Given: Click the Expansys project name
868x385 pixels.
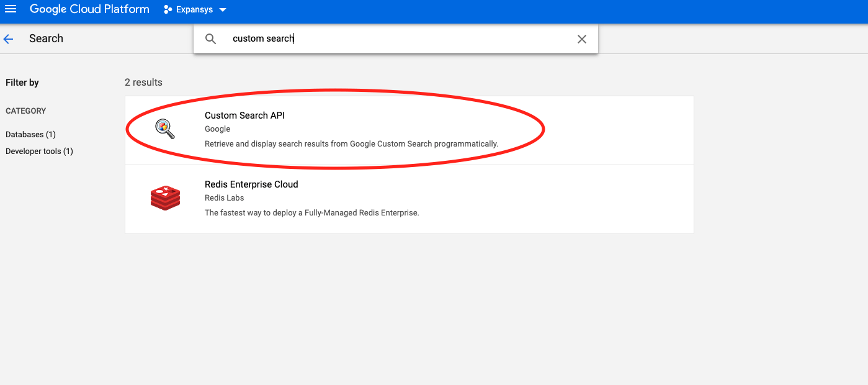Looking at the screenshot, I should 194,10.
